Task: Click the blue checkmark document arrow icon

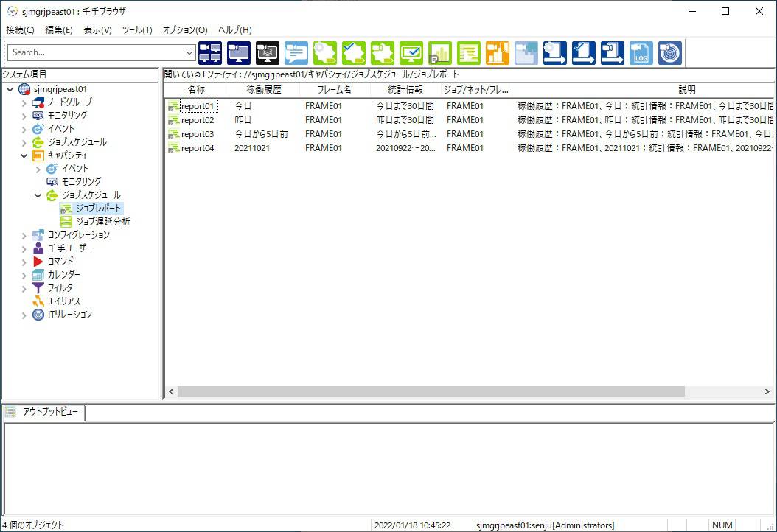Action: [584, 53]
